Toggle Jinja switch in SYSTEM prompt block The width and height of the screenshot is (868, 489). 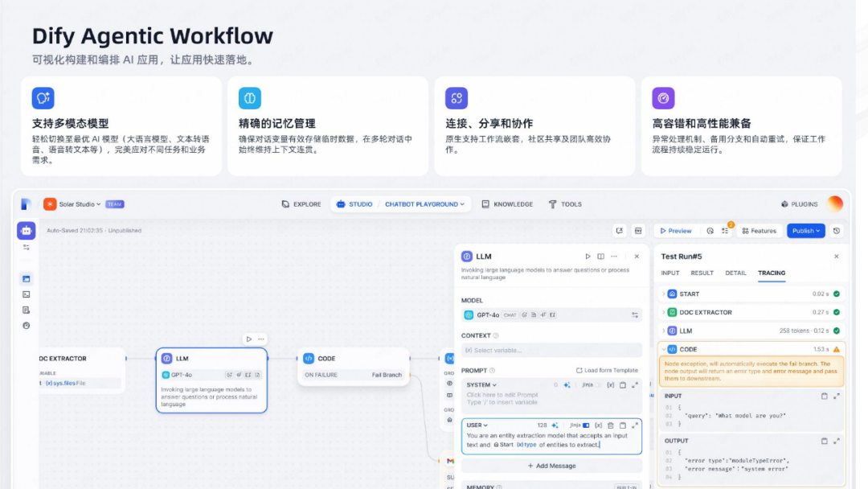(598, 385)
